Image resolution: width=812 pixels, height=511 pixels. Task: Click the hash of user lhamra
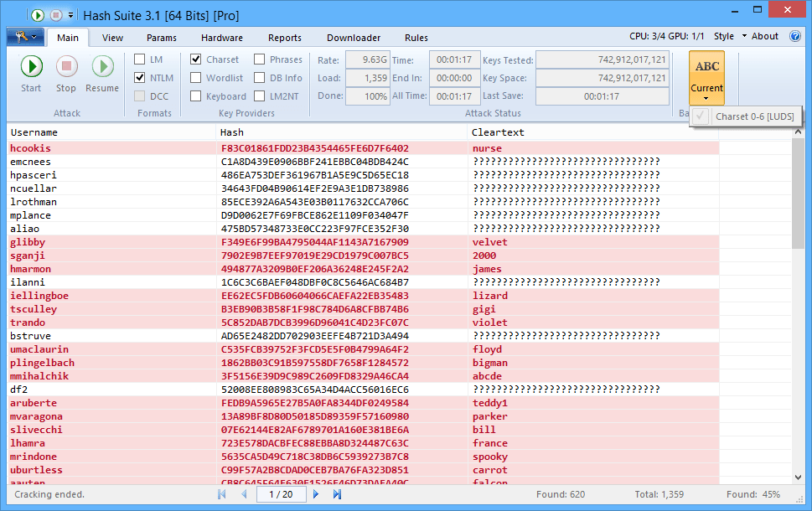tap(315, 443)
